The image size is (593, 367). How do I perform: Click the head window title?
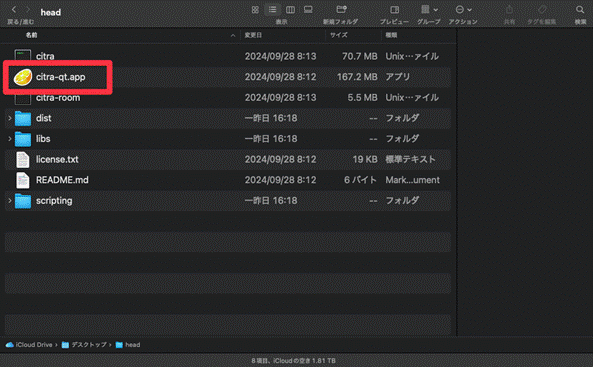pos(51,12)
